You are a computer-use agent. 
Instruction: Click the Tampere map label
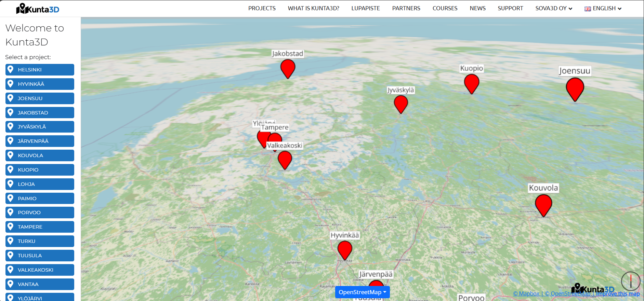tap(275, 127)
